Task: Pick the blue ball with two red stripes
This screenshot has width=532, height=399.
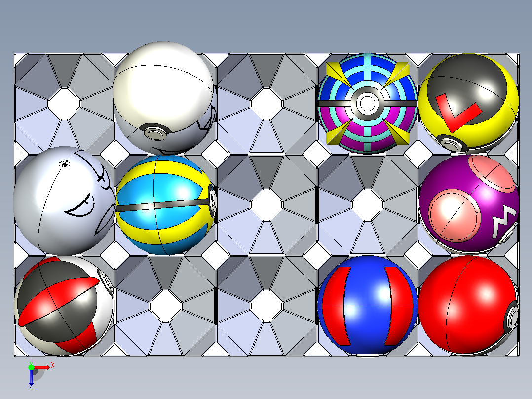Action: pyautogui.click(x=368, y=306)
